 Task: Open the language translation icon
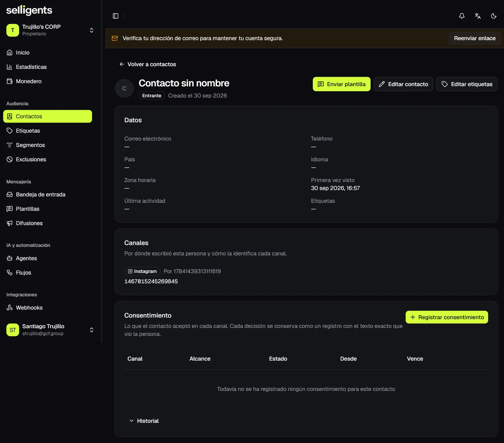coord(478,16)
